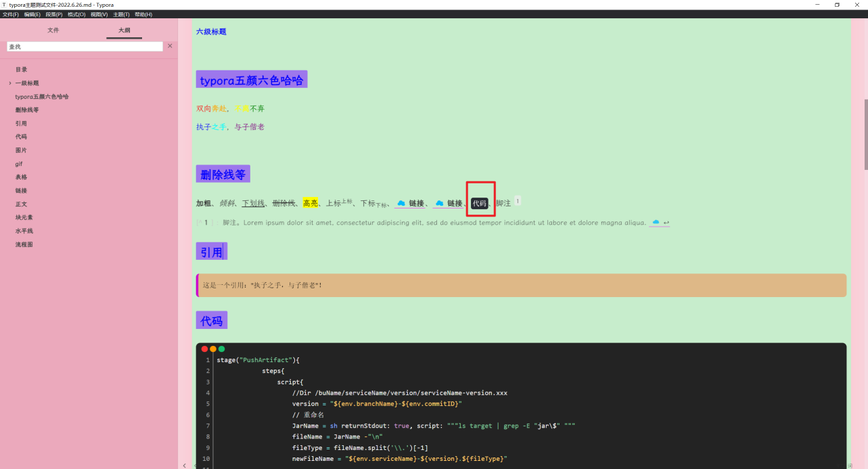
Task: Click the yellow highlighted 高亮 text
Action: [x=311, y=203]
